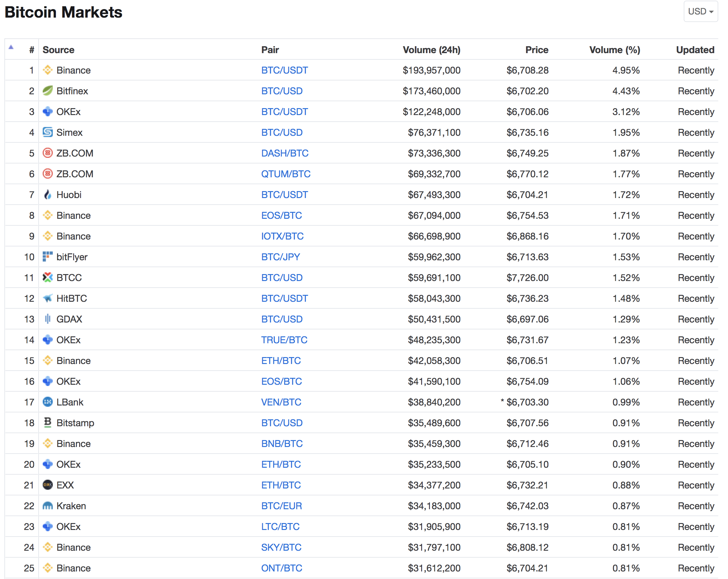Click the sort arrow beside # column
Image resolution: width=728 pixels, height=579 pixels.
click(11, 47)
